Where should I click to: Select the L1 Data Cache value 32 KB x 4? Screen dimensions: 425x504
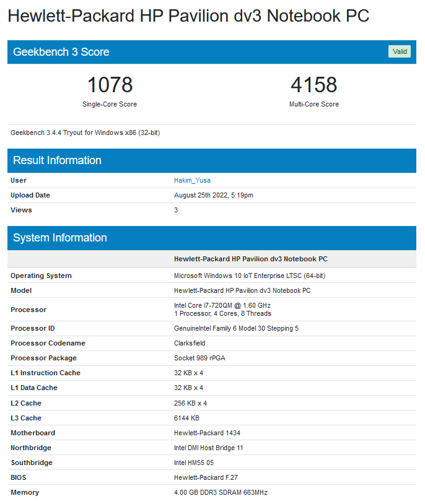(x=188, y=388)
